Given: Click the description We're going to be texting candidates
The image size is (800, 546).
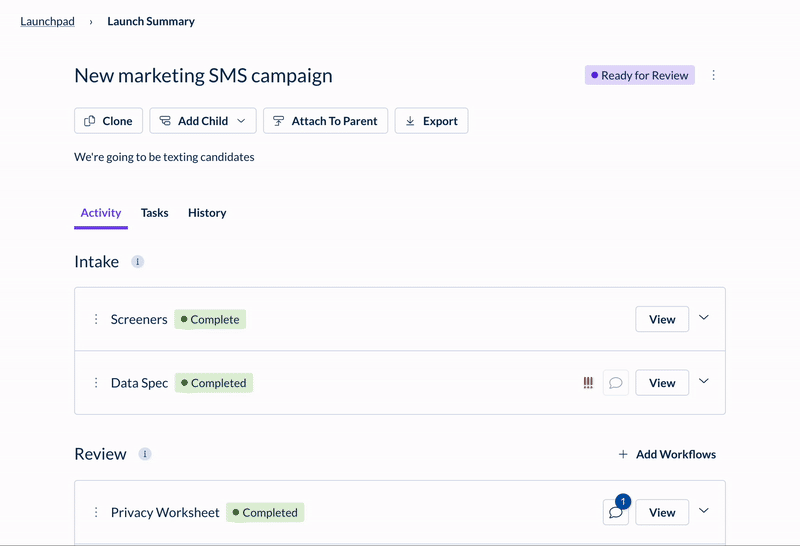Looking at the screenshot, I should coord(164,157).
